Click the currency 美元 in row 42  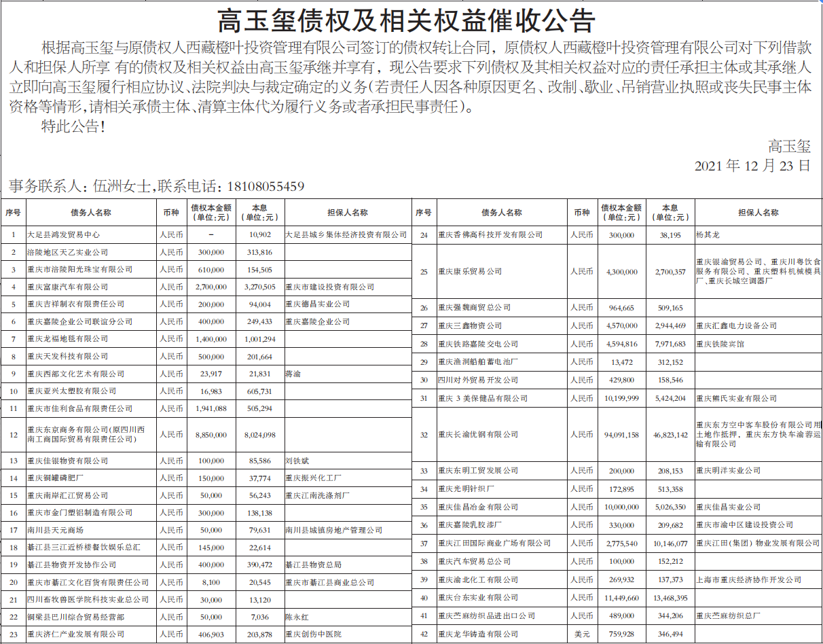click(x=581, y=634)
